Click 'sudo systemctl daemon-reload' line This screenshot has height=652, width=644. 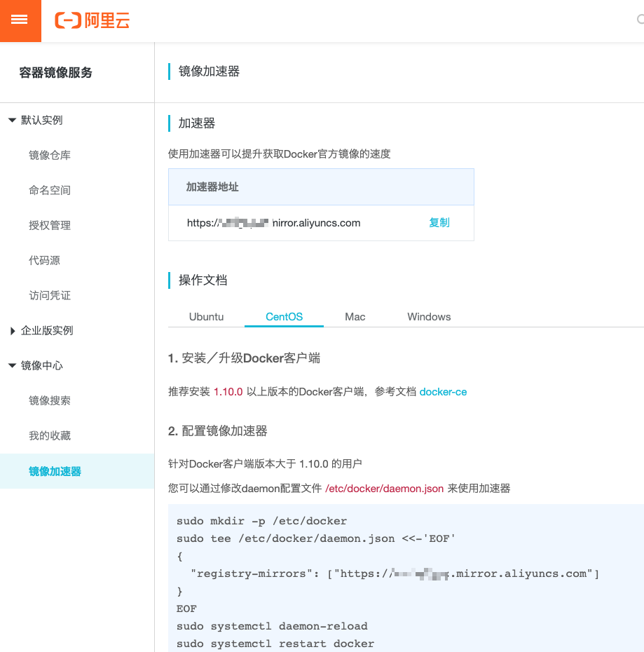[x=272, y=626]
